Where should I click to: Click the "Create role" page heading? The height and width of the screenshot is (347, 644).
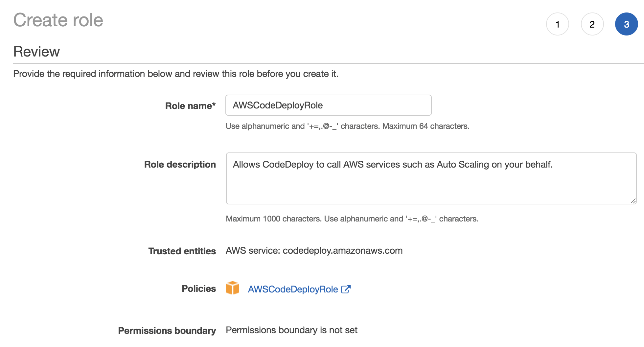pyautogui.click(x=58, y=20)
